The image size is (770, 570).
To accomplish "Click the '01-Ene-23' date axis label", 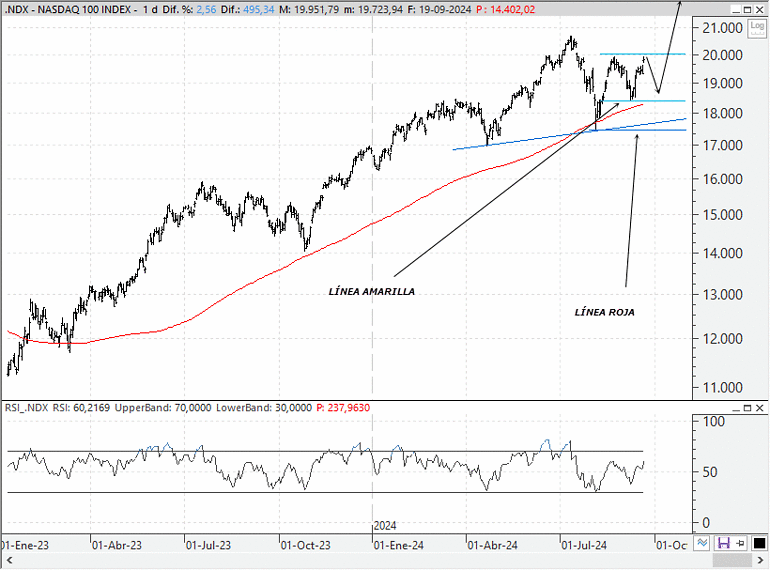I will [25, 545].
